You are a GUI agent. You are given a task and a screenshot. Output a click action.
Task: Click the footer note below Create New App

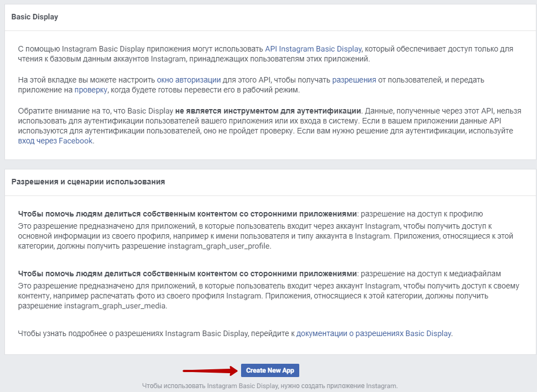click(270, 385)
